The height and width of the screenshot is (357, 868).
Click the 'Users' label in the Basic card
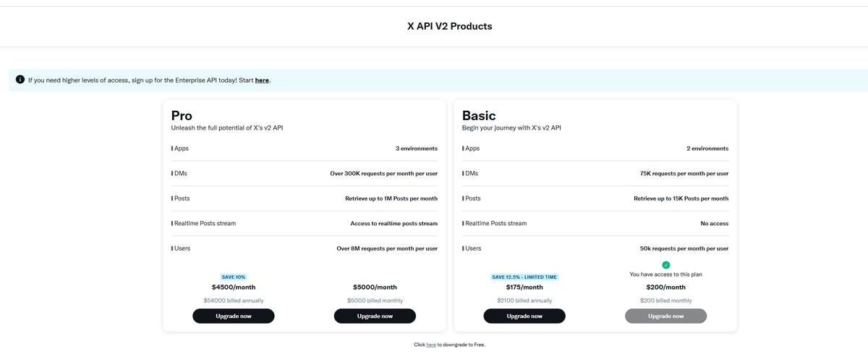coord(472,248)
